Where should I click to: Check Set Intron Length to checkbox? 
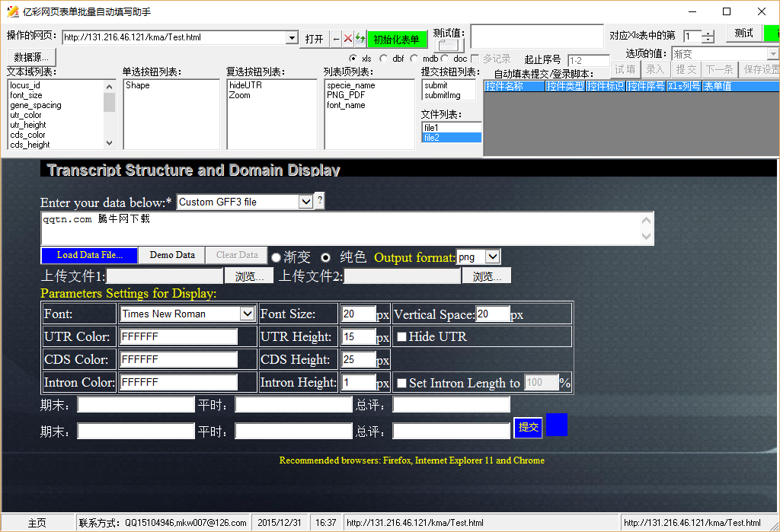(401, 383)
